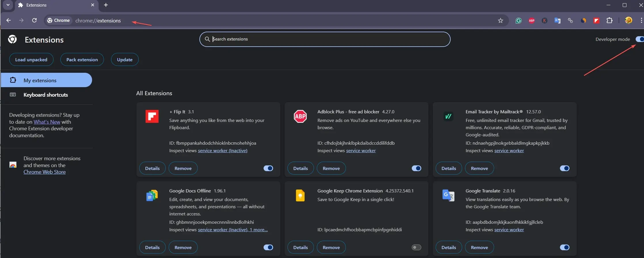Image resolution: width=644 pixels, height=258 pixels.
Task: Disable the Mailtrack extension toggle
Action: (565, 168)
